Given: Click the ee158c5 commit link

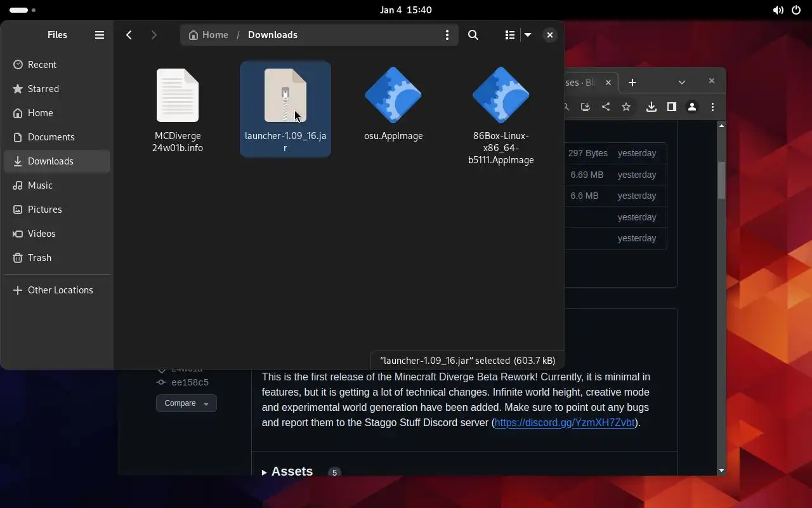Looking at the screenshot, I should pyautogui.click(x=190, y=382).
